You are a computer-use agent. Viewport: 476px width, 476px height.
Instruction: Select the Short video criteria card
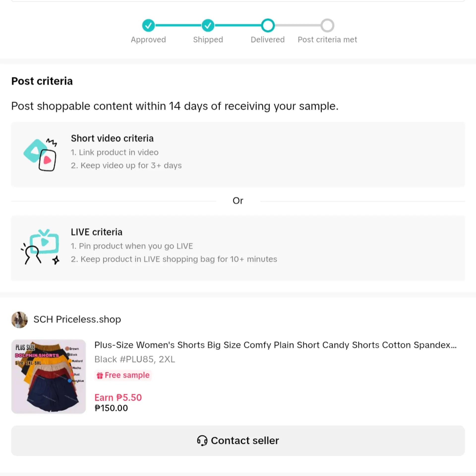(x=238, y=154)
